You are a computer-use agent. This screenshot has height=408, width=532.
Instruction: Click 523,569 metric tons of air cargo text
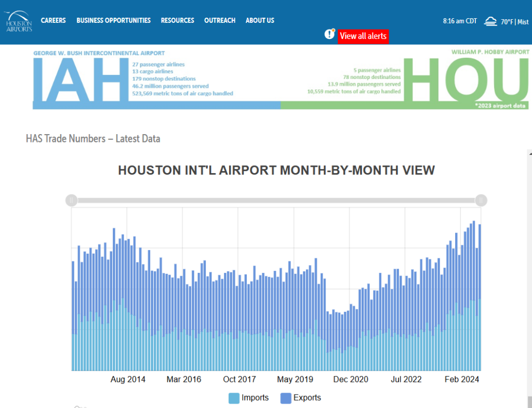pyautogui.click(x=182, y=94)
